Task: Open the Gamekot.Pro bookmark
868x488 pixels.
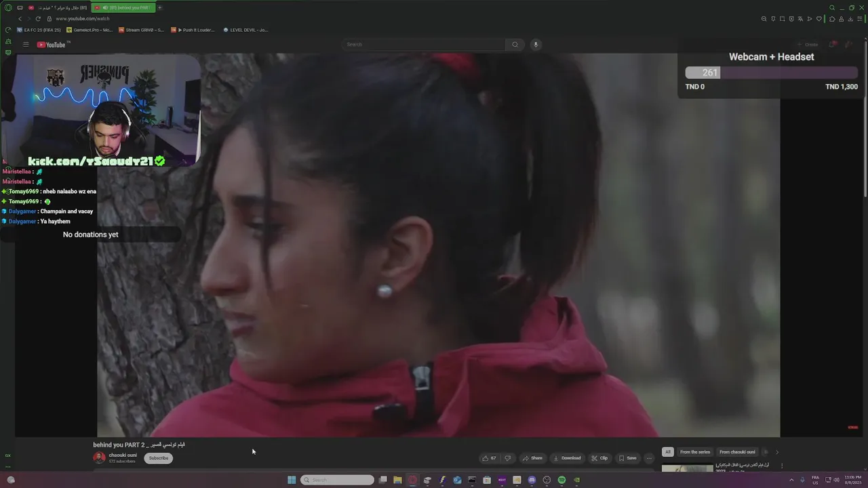Action: (90, 30)
